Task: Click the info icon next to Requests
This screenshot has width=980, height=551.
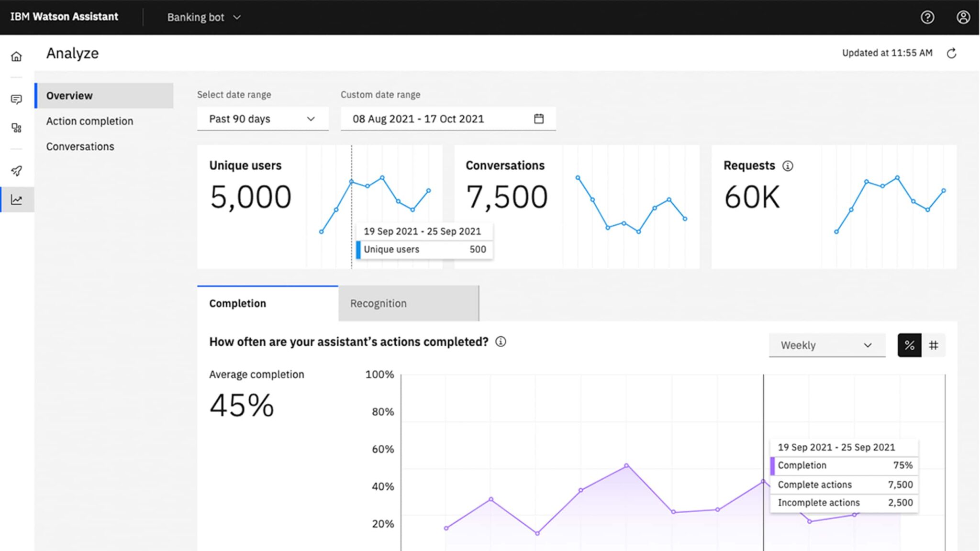Action: point(788,165)
